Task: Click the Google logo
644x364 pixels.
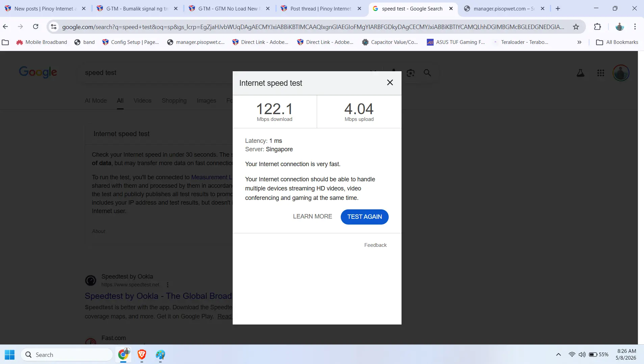Action: [38, 72]
